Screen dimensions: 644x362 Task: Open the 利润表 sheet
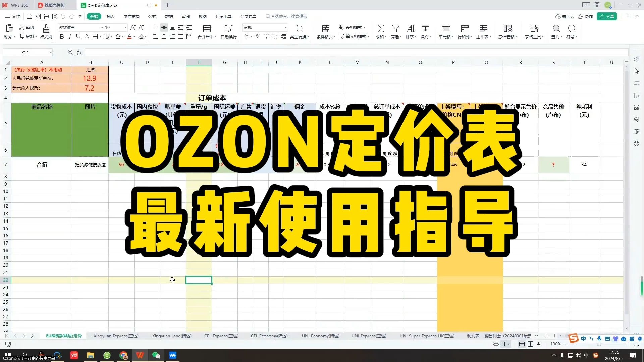click(473, 336)
